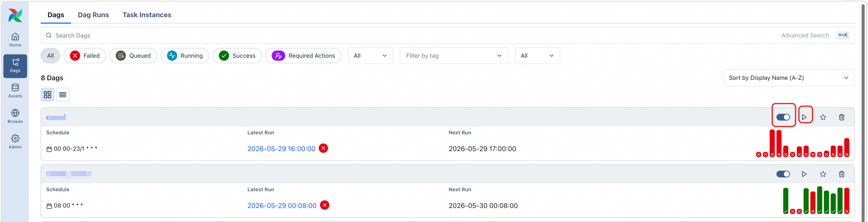Pause the second Dag toggle switch
Viewport: 868px width, 222px height.
(x=783, y=174)
